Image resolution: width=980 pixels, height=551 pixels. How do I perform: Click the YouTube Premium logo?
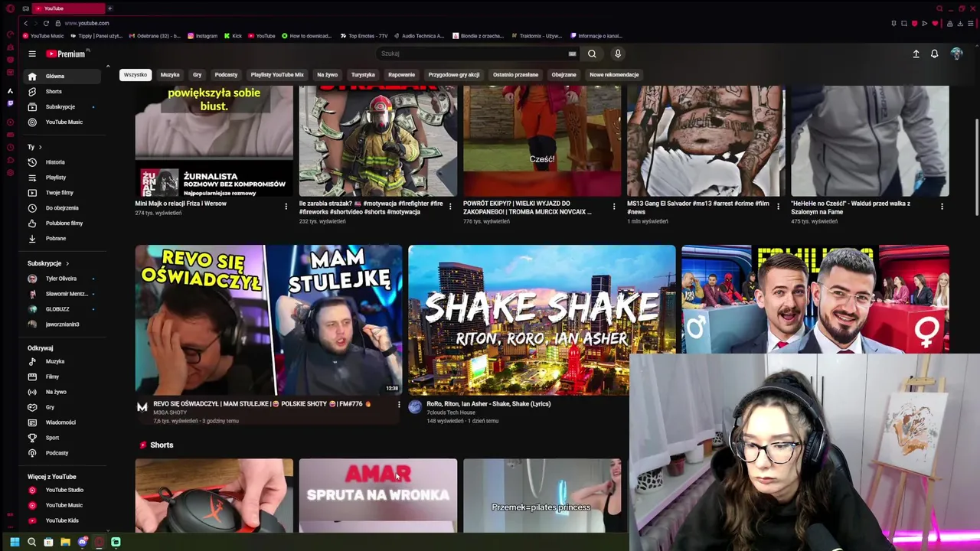[x=66, y=54]
